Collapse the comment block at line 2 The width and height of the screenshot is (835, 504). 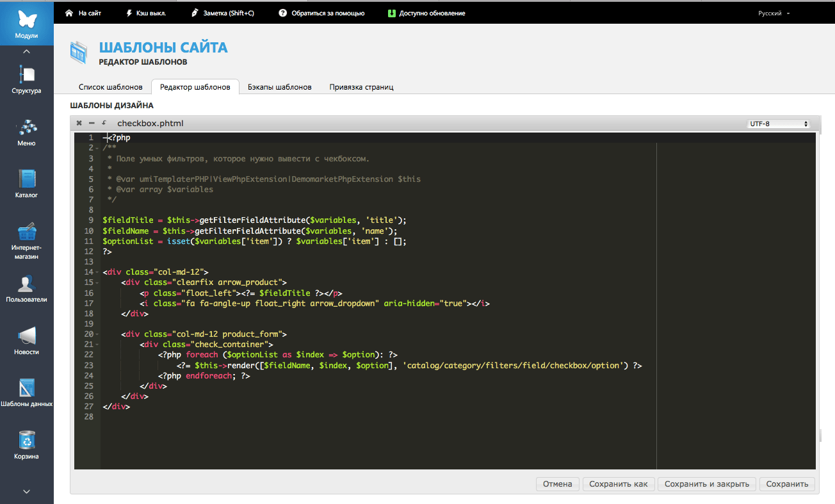click(x=97, y=148)
